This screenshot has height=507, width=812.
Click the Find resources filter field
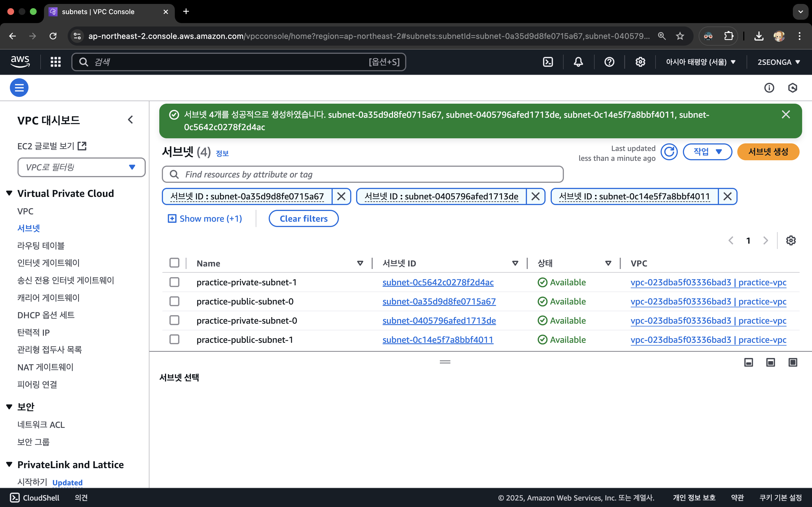pyautogui.click(x=362, y=174)
